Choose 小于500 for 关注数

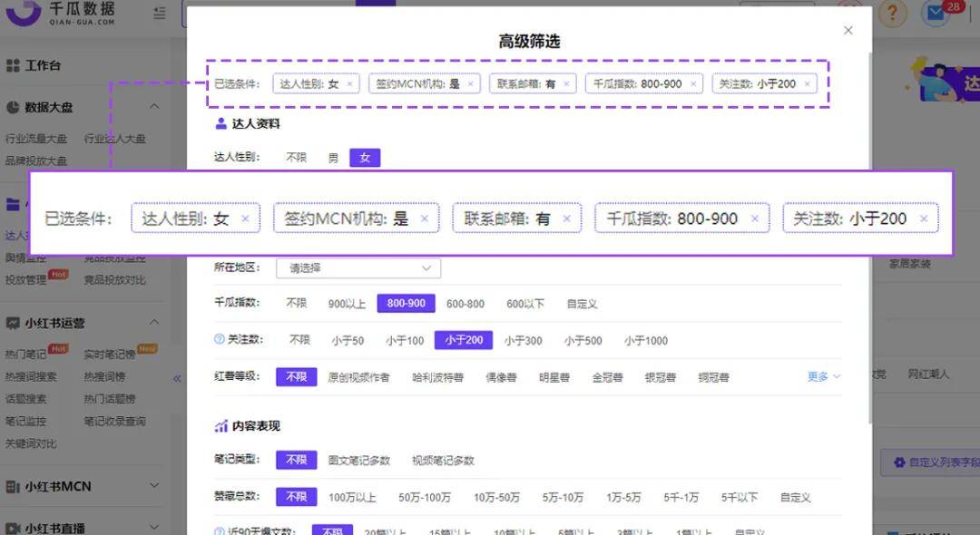click(x=583, y=341)
